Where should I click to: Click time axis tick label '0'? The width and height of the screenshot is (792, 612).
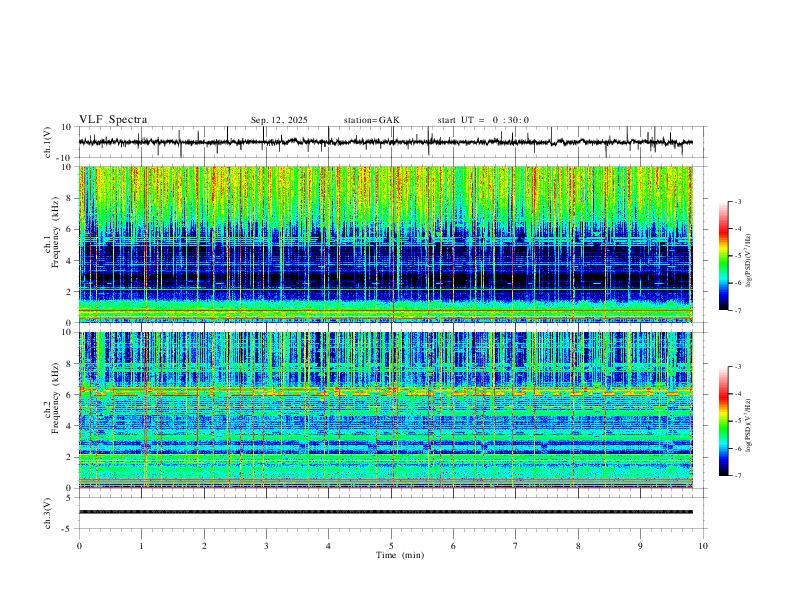point(79,546)
